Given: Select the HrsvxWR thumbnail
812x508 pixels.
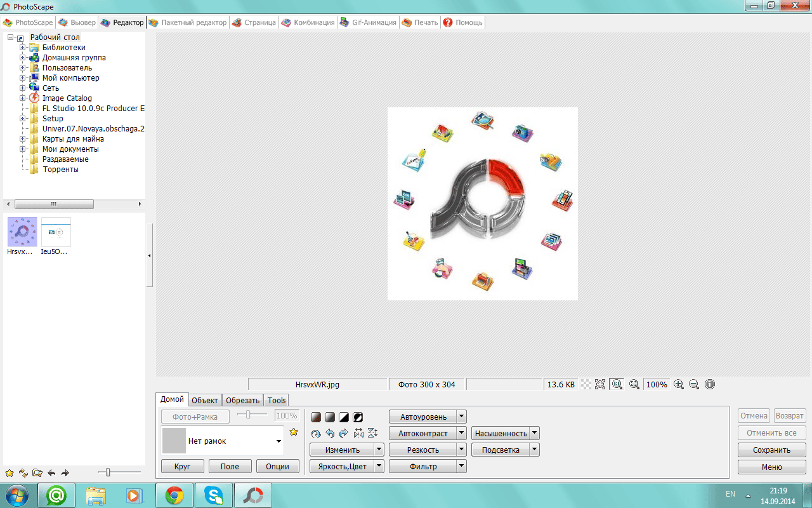Looking at the screenshot, I should 22,236.
